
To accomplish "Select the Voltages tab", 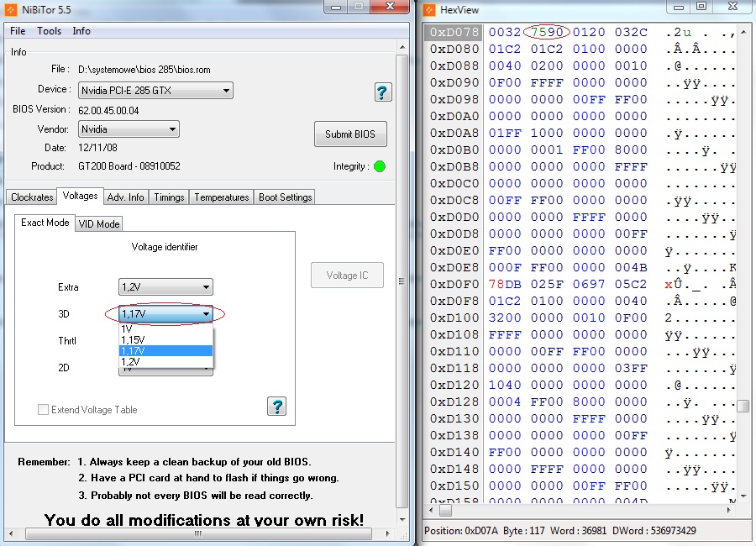I will [x=80, y=196].
